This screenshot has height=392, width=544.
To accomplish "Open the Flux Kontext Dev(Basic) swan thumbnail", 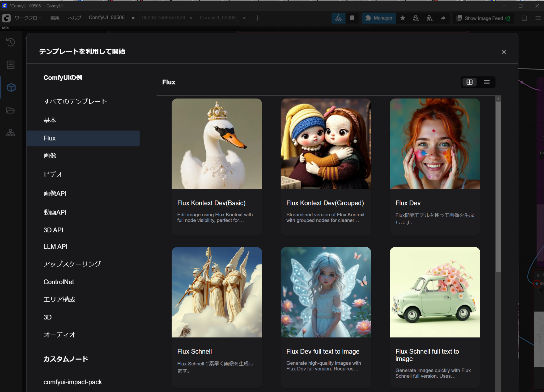I will [x=217, y=144].
